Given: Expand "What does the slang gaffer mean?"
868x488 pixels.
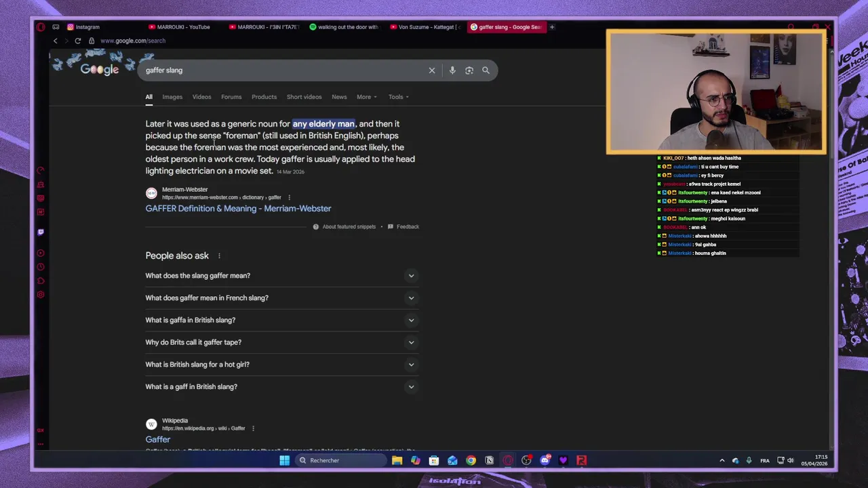Looking at the screenshot, I should tap(281, 276).
